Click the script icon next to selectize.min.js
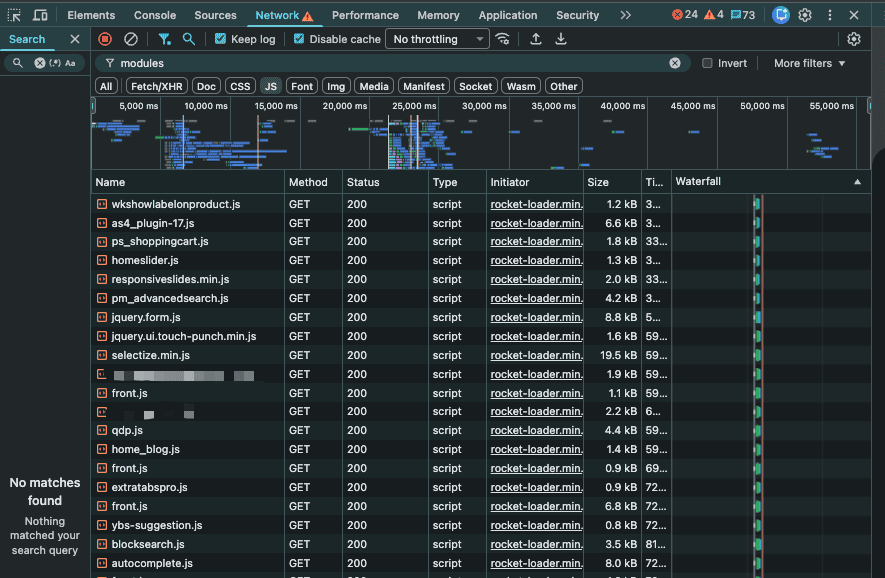885x578 pixels. (x=102, y=355)
